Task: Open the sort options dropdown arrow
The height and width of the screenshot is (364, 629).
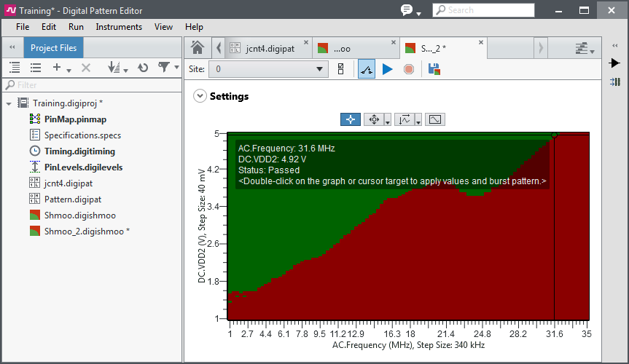Action: point(125,70)
